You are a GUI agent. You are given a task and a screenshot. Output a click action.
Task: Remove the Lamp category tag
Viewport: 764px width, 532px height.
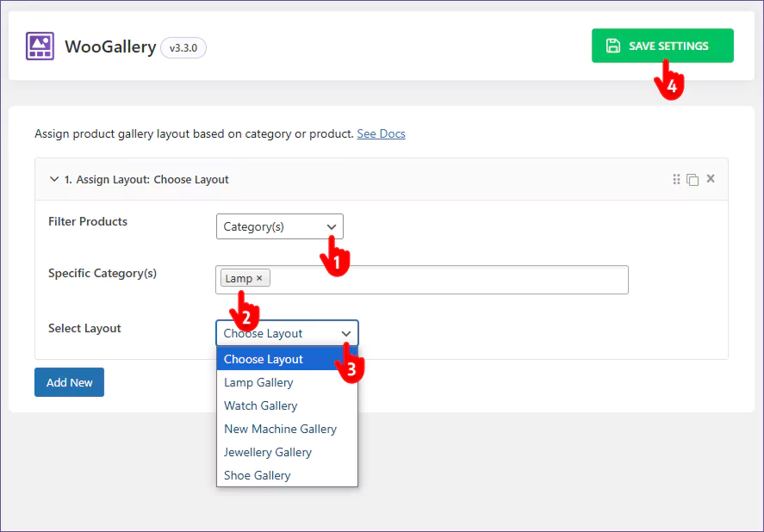[259, 278]
